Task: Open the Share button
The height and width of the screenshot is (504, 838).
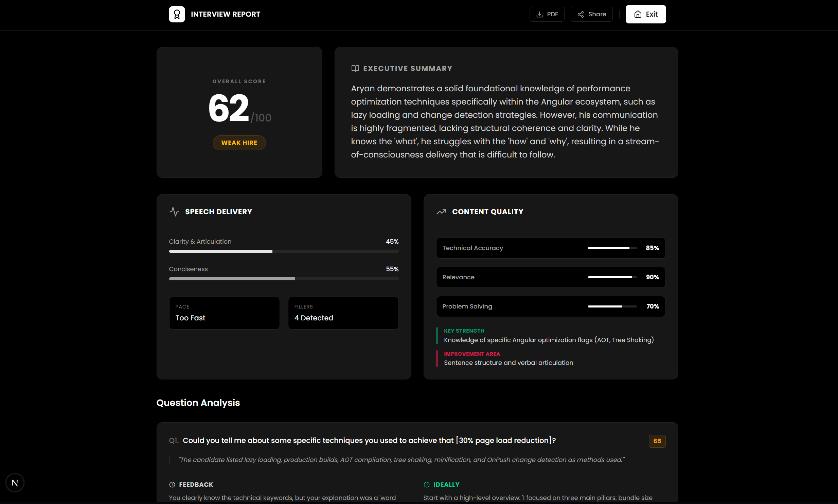Action: click(x=591, y=14)
